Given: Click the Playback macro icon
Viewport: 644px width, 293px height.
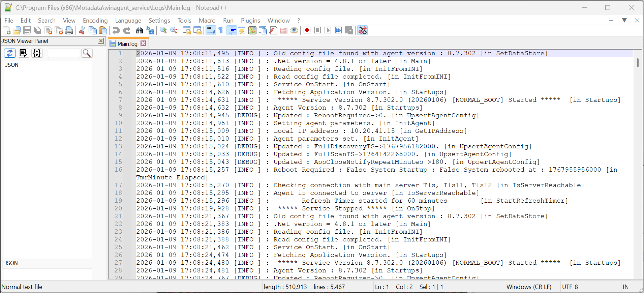Looking at the screenshot, I should tap(328, 30).
